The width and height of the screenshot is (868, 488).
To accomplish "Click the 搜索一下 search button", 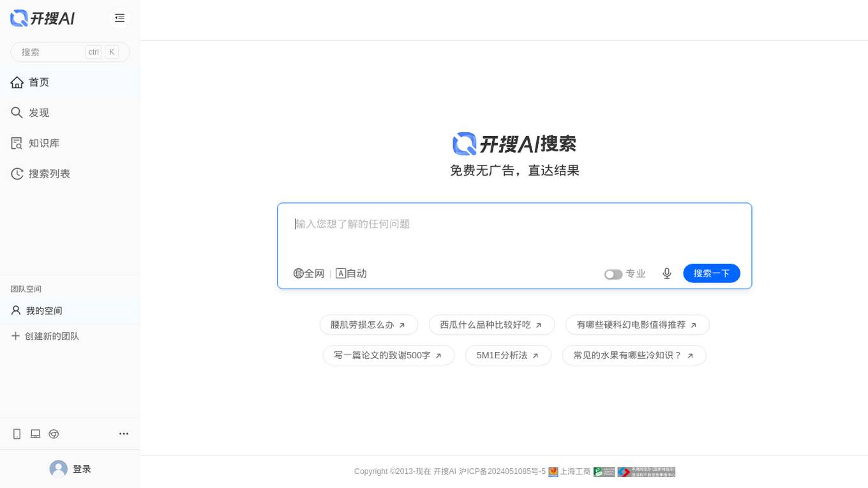I will (x=712, y=273).
